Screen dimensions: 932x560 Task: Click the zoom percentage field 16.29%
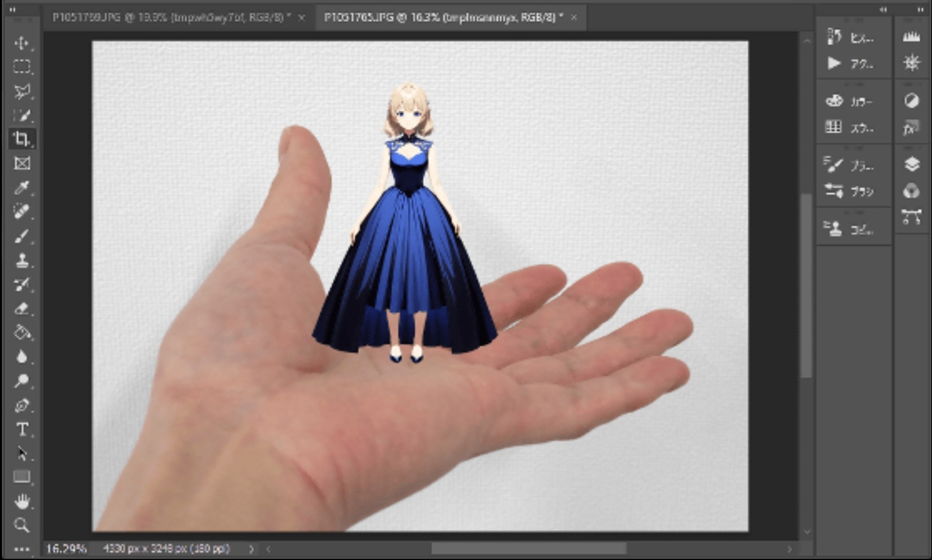click(x=66, y=549)
